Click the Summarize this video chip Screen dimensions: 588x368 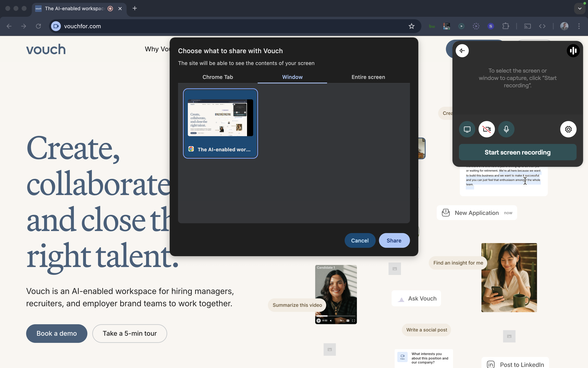coord(297,305)
